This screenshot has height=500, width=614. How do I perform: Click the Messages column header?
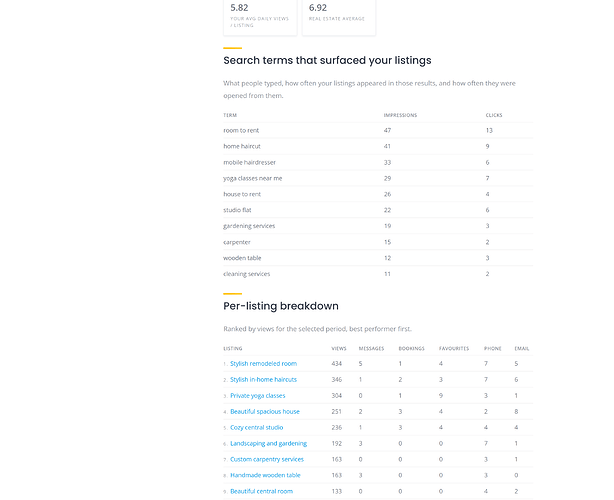point(371,348)
